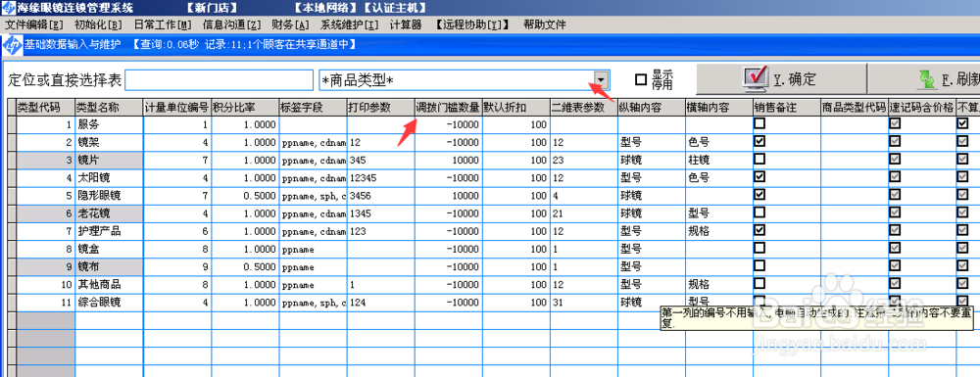
Task: Click the 海缘眼镜 app icon in title bar
Action: (x=8, y=8)
